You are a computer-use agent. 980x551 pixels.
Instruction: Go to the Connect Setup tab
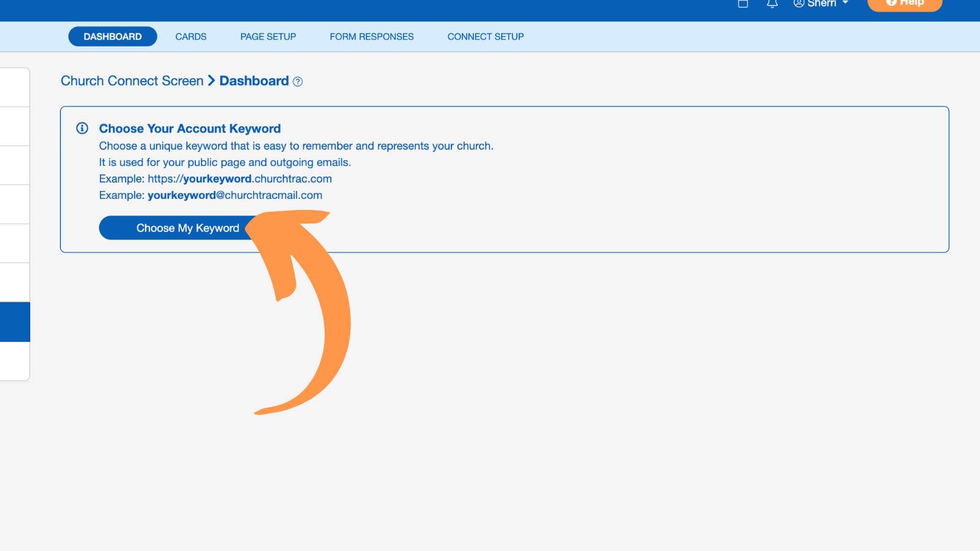pyautogui.click(x=486, y=37)
